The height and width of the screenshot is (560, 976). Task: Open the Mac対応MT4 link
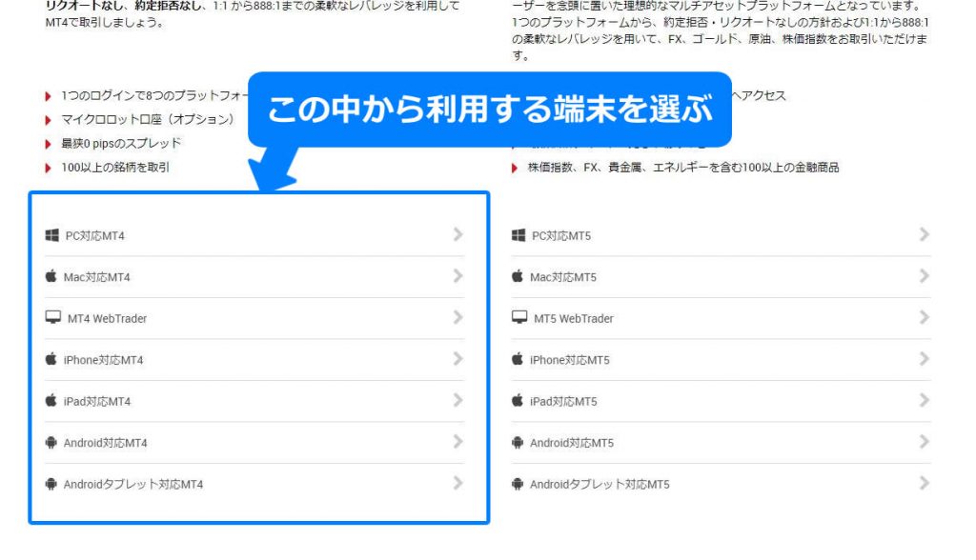(97, 277)
